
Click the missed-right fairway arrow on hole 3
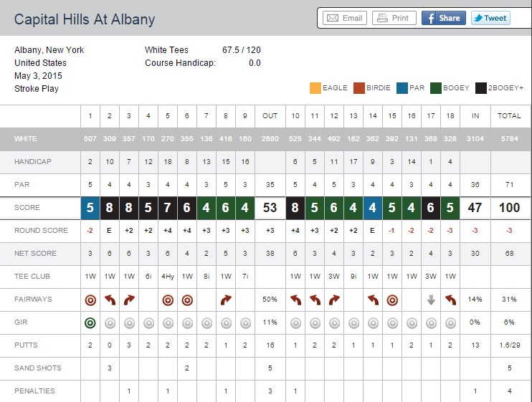click(128, 300)
